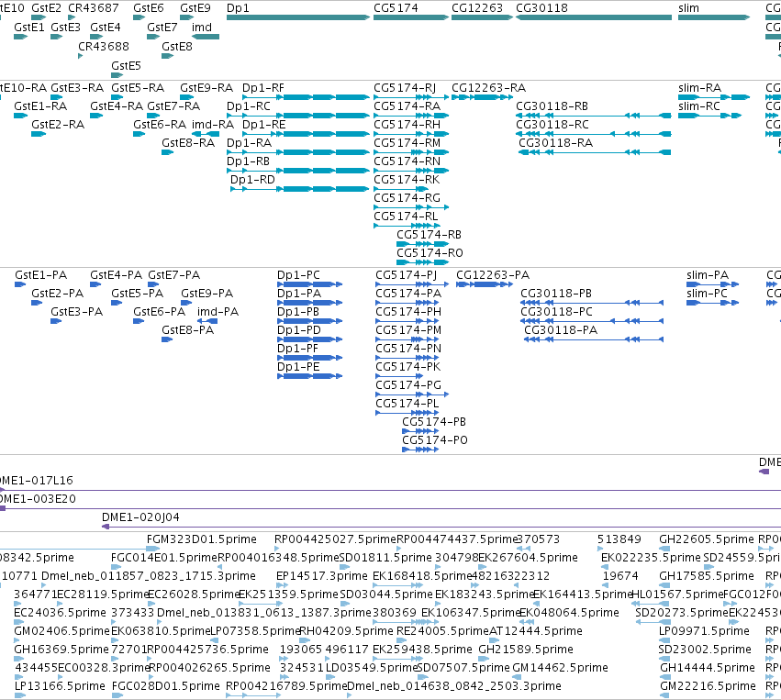Click the Dp1-RC transcript label
The height and width of the screenshot is (700, 781).
pos(249,106)
